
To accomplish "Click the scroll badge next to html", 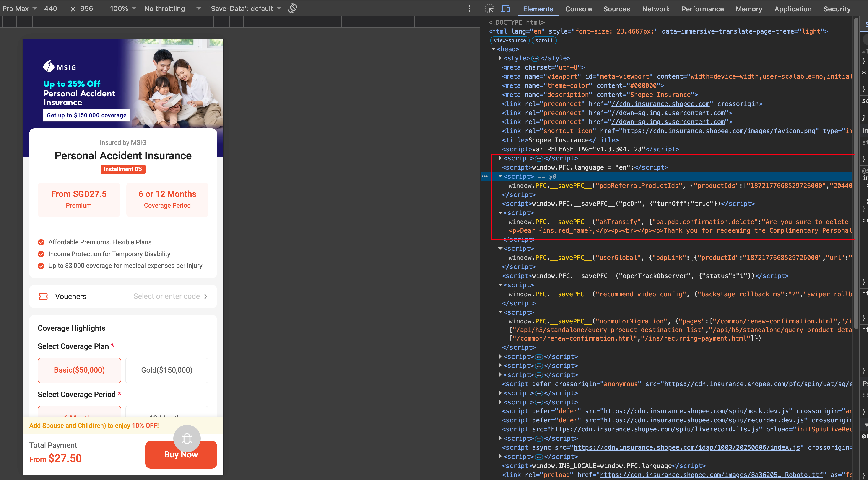I will click(x=544, y=40).
